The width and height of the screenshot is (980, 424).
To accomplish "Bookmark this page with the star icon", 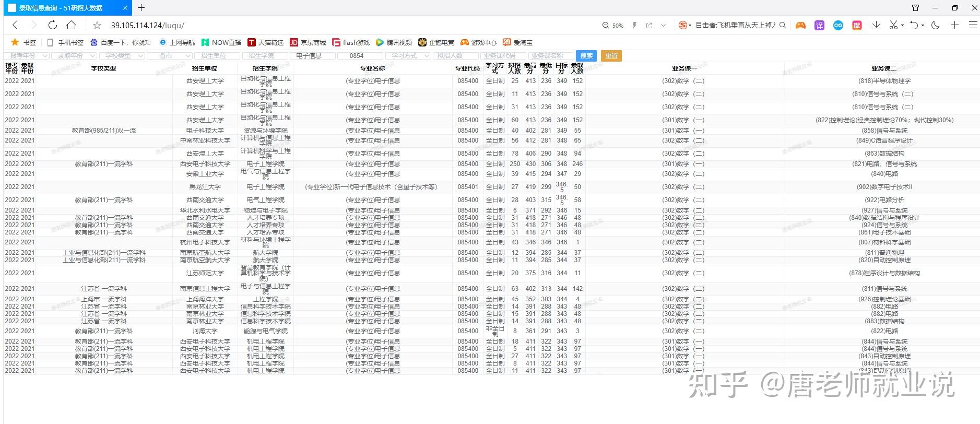I will pyautogui.click(x=97, y=25).
